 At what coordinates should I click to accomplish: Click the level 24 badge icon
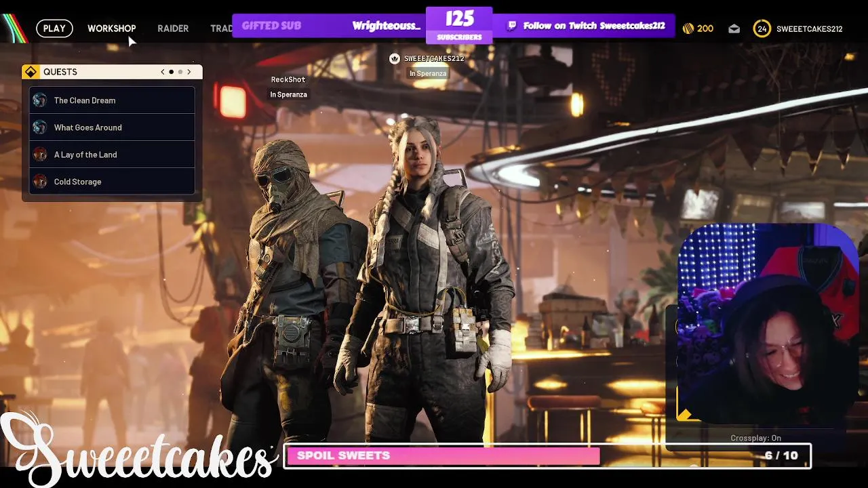pyautogui.click(x=762, y=28)
